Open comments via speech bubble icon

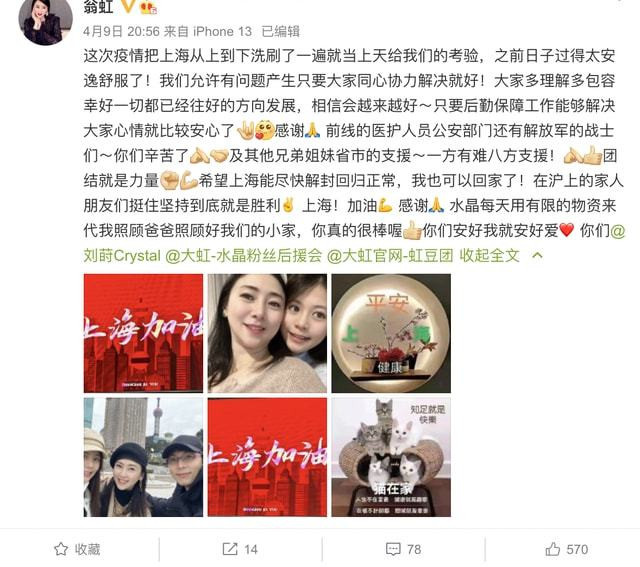pyautogui.click(x=393, y=549)
